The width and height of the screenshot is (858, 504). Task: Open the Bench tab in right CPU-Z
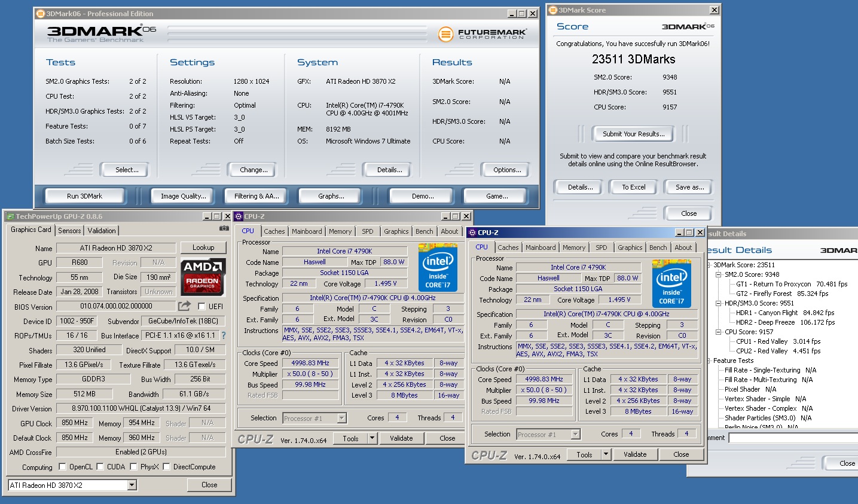(x=658, y=248)
